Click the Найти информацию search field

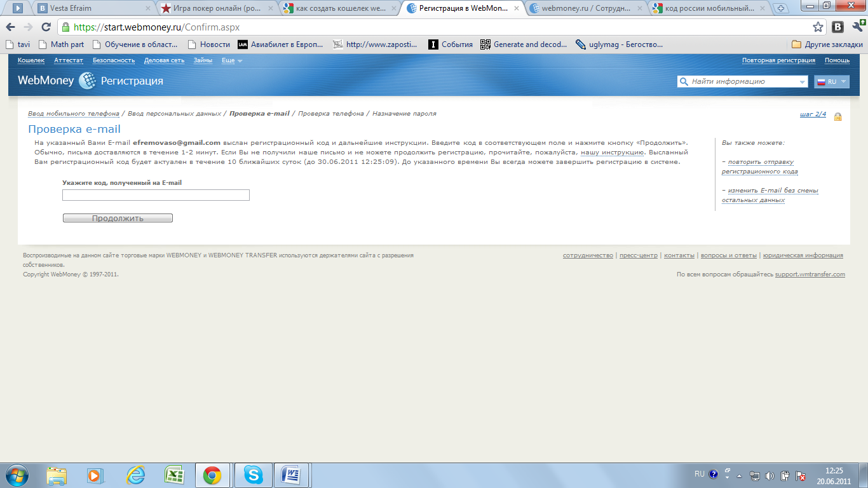pos(742,81)
